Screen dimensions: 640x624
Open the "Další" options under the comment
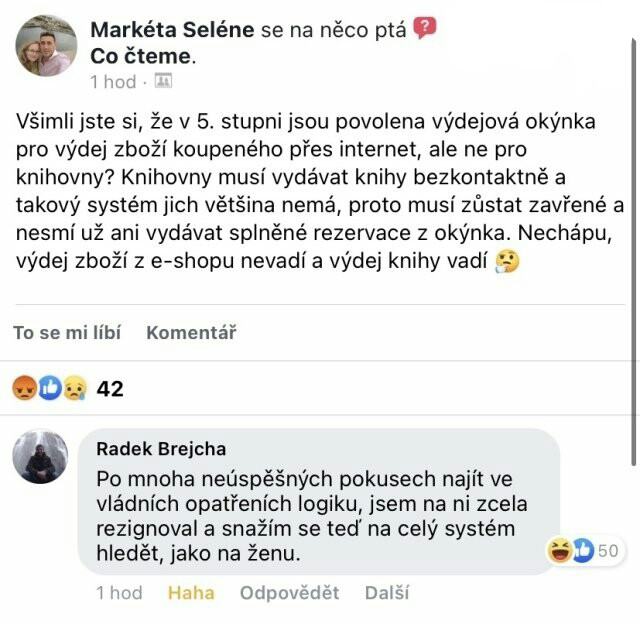pyautogui.click(x=387, y=593)
